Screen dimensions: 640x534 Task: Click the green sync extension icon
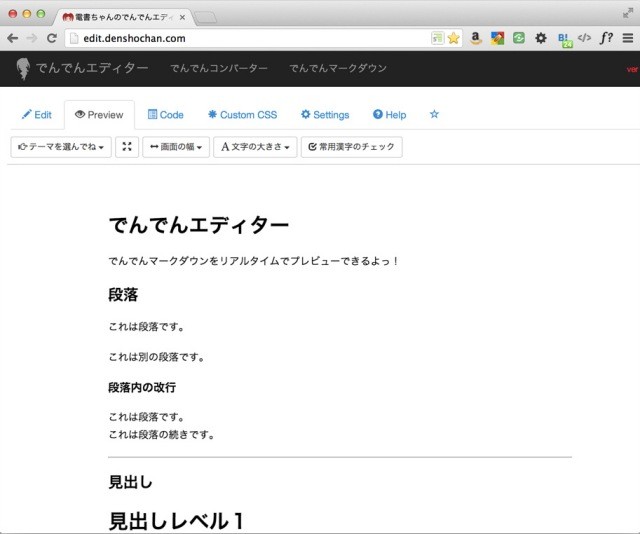[x=519, y=38]
